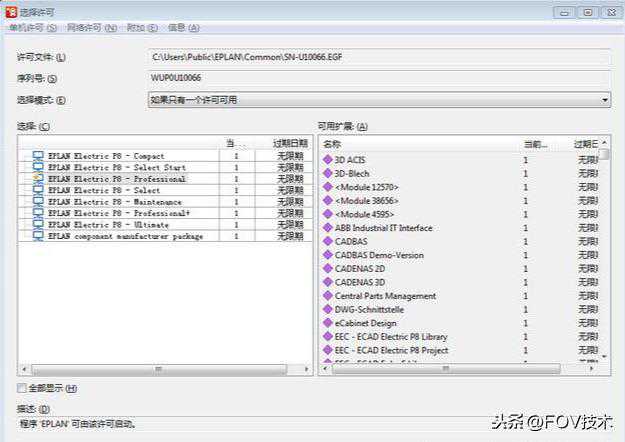The image size is (625, 442).
Task: Click the license list's horizontal scrollbar
Action: (160, 369)
